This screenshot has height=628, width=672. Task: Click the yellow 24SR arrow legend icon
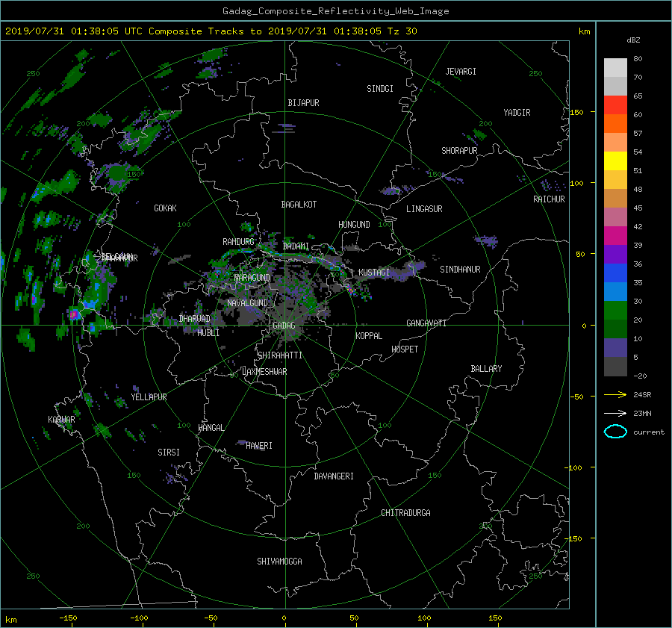[x=615, y=394]
